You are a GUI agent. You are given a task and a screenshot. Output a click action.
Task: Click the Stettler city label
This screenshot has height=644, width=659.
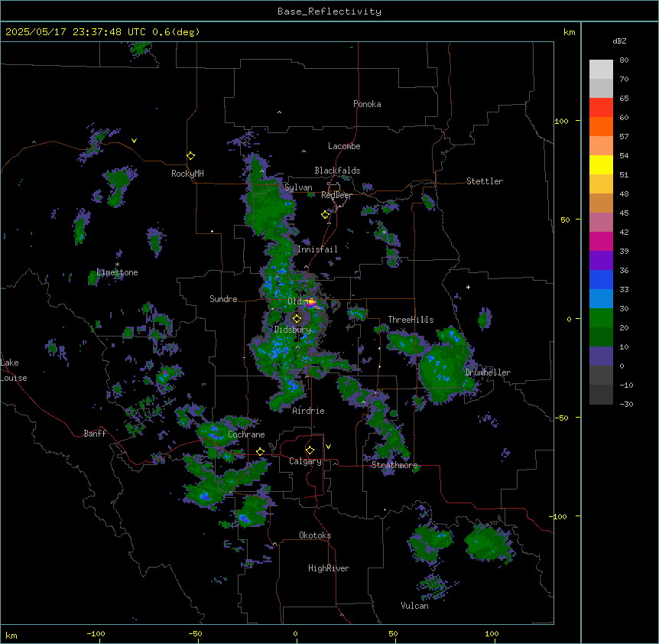point(485,181)
